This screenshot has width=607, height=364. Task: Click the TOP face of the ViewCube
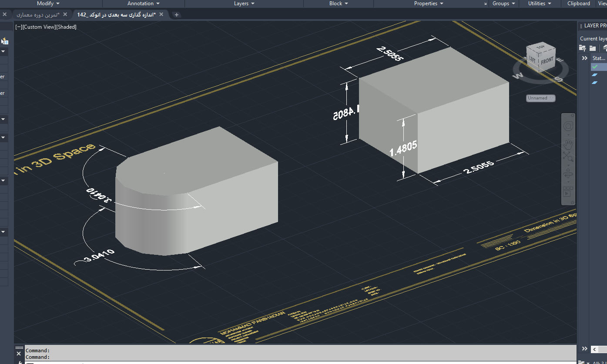[541, 47]
